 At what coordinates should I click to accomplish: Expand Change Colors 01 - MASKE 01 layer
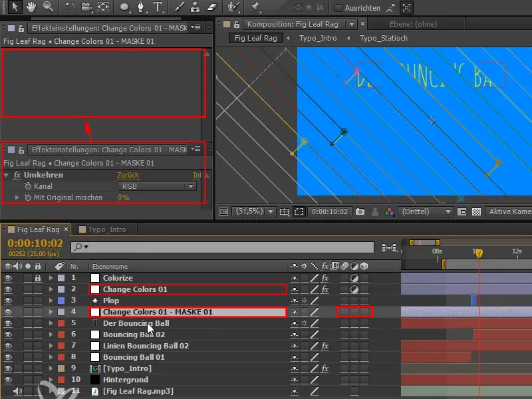tap(51, 312)
